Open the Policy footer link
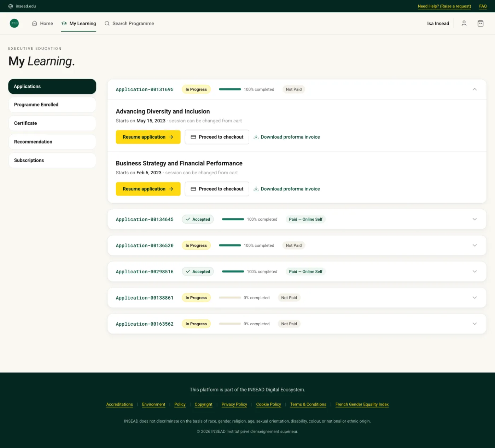 tap(180, 405)
